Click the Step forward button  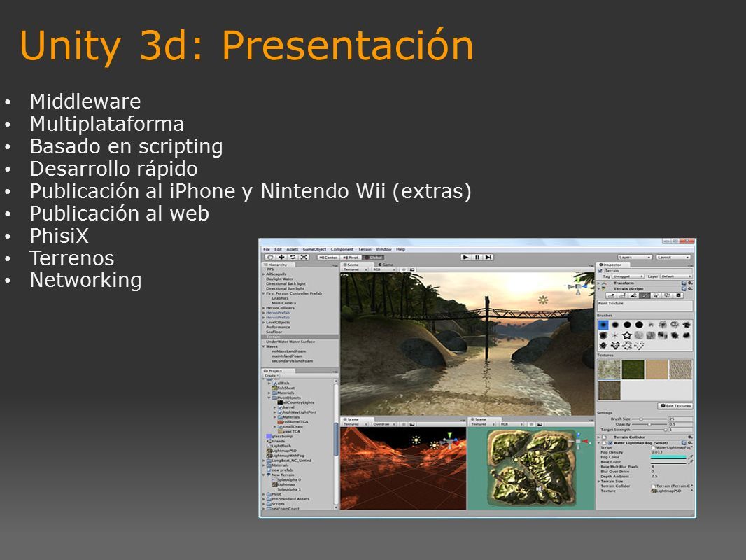pyautogui.click(x=488, y=258)
